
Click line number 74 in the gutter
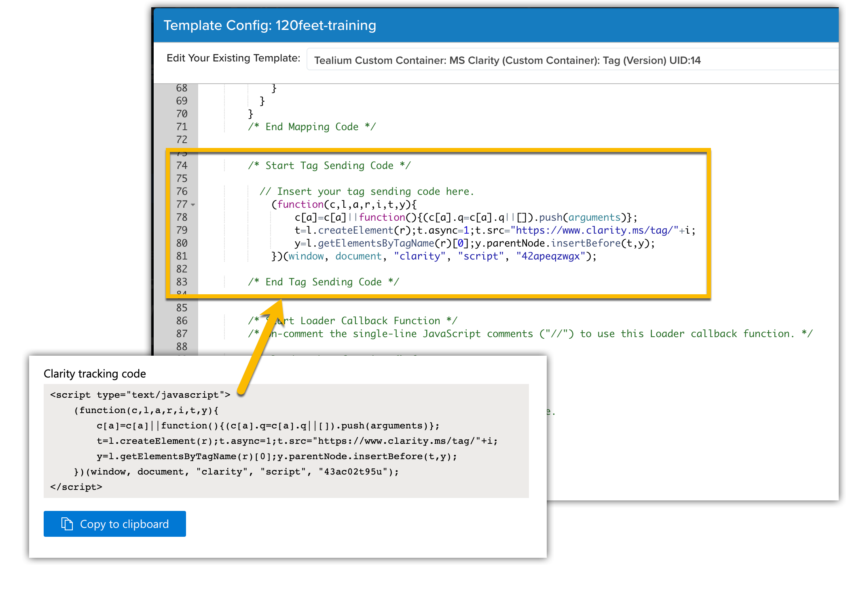[182, 165]
